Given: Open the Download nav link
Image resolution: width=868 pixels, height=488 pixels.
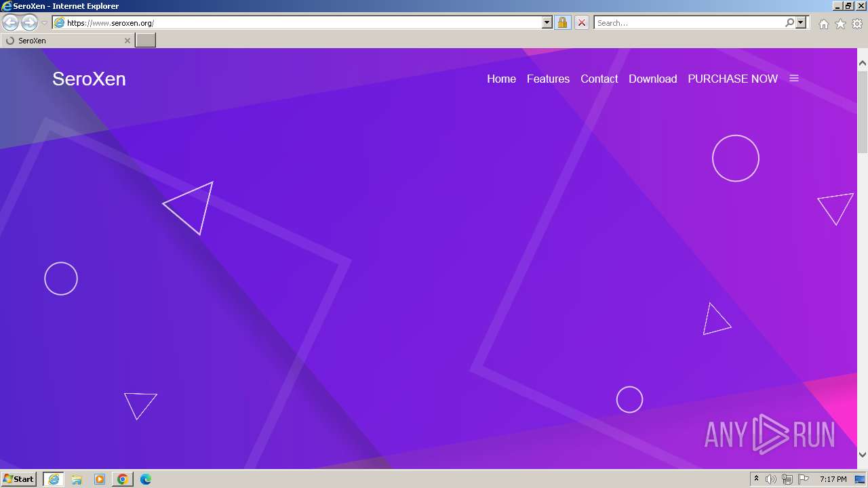Looking at the screenshot, I should 652,79.
